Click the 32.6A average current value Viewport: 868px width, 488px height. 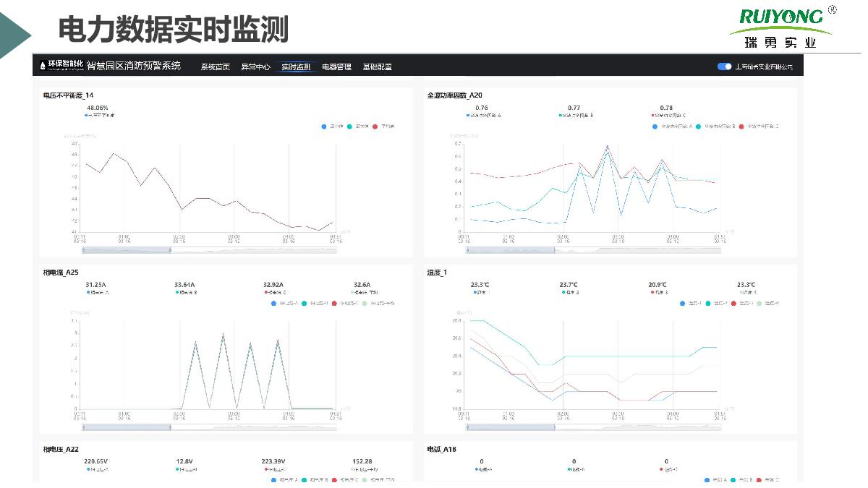point(362,285)
